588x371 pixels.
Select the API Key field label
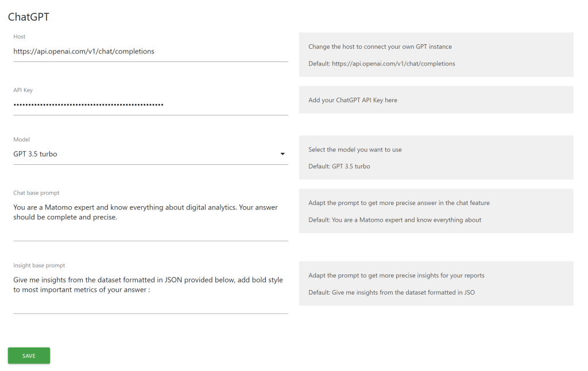(x=23, y=90)
